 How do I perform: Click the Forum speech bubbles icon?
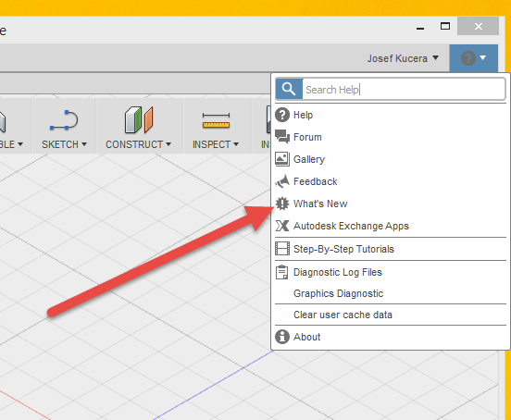282,137
